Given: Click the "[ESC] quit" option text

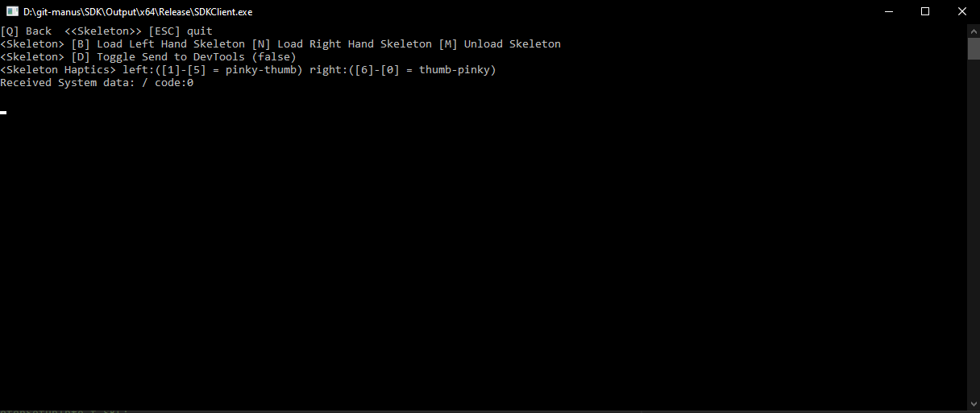Looking at the screenshot, I should pos(181,31).
